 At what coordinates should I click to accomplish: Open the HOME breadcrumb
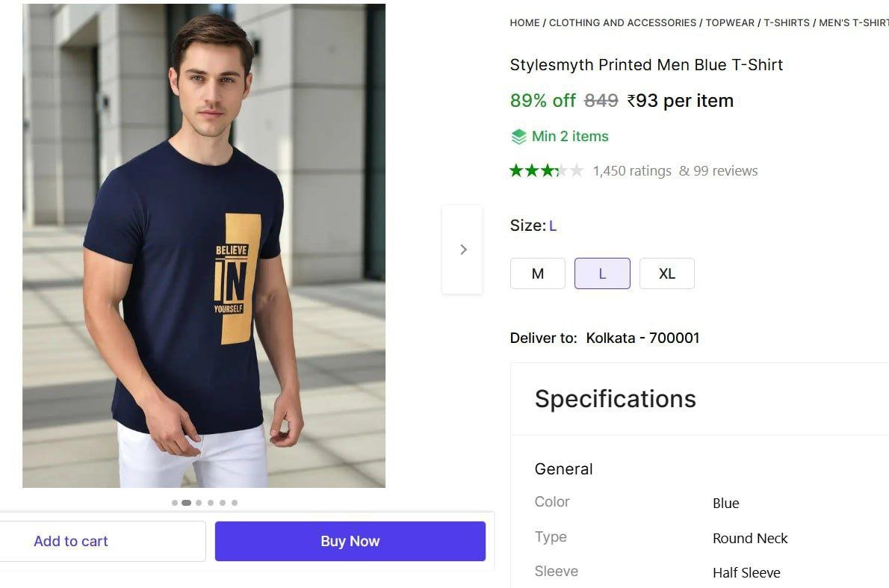(524, 23)
